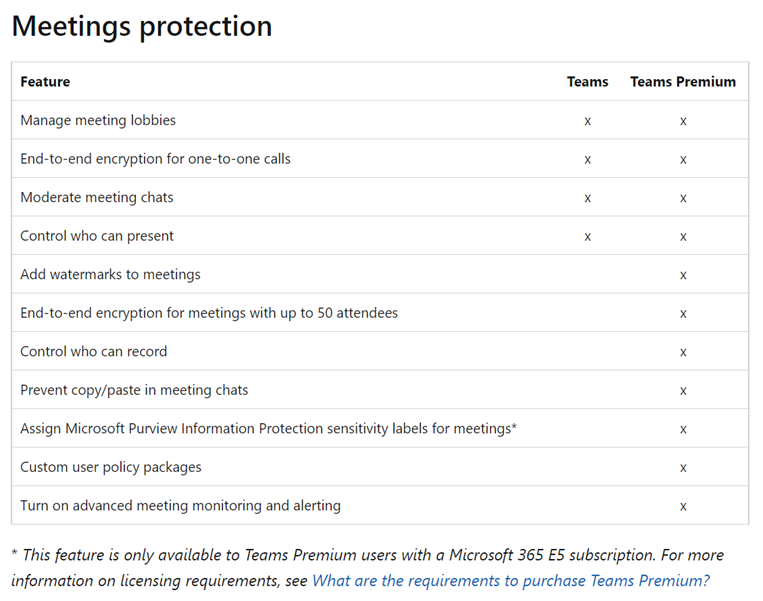763x601 pixels.
Task: Click Teams x mark for Control who can present
Action: [x=587, y=237]
